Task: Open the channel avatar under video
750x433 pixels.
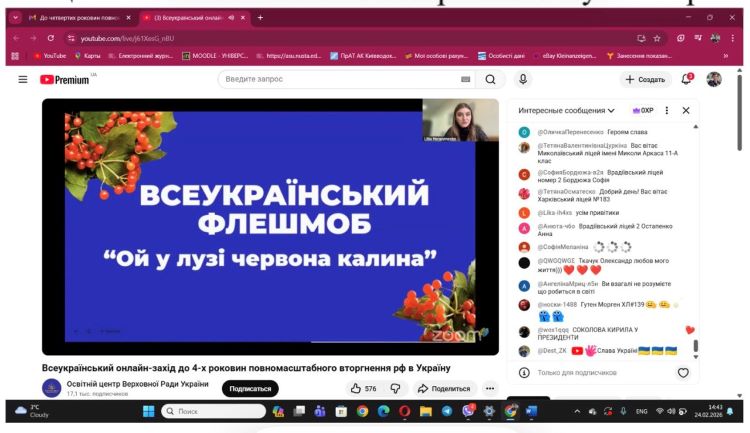Action: click(x=52, y=388)
